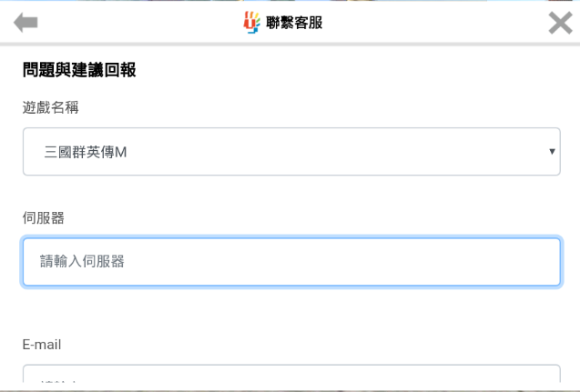Dismiss the support form using X icon
Screen dimensions: 580x392
[x=560, y=23]
